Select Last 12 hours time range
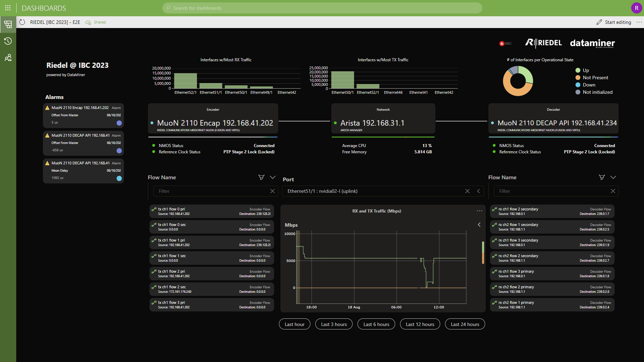644x362 pixels. (x=420, y=324)
